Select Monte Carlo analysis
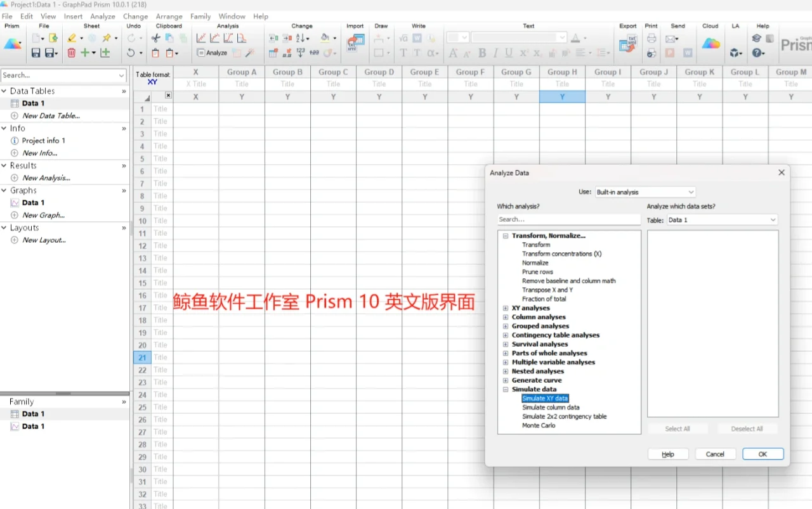812x509 pixels. [539, 426]
